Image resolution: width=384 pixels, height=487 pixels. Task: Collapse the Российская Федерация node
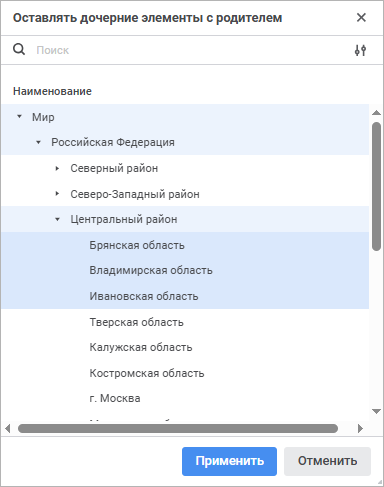pyautogui.click(x=38, y=142)
